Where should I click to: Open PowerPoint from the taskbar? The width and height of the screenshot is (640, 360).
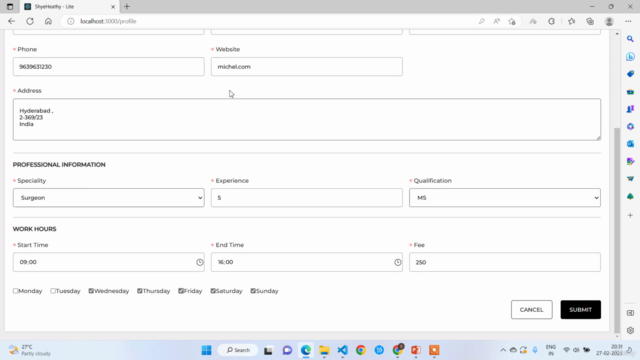pyautogui.click(x=416, y=350)
